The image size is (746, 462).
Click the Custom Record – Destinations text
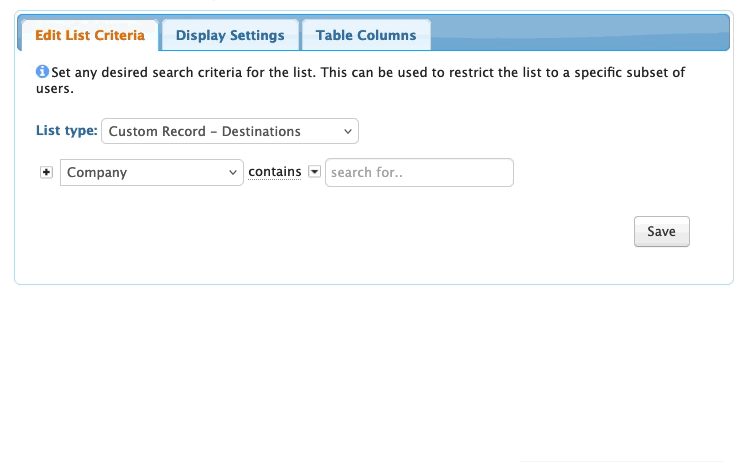(x=204, y=131)
